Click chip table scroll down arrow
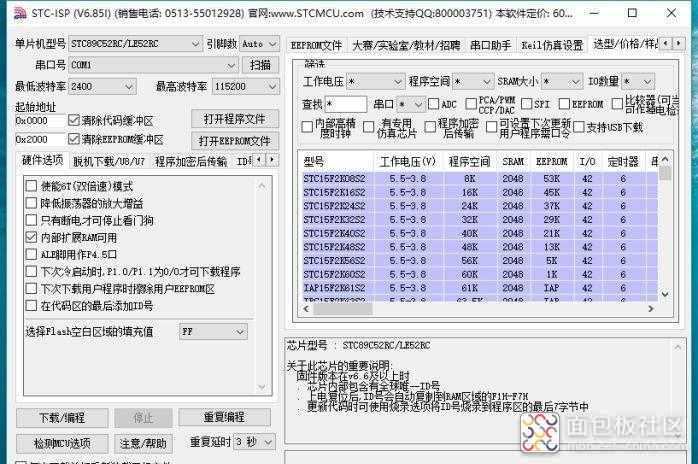Image resolution: width=698 pixels, height=464 pixels. point(665,294)
